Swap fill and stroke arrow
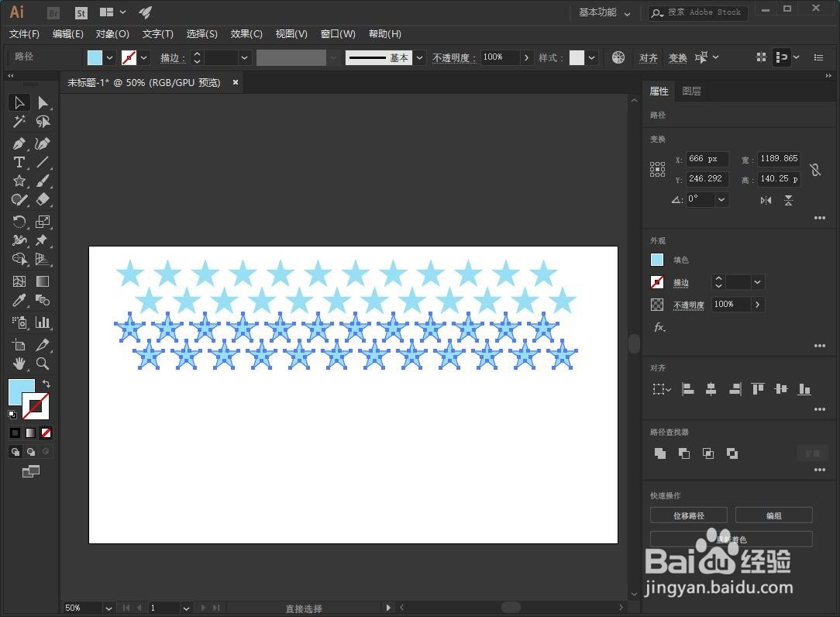Image resolution: width=840 pixels, height=617 pixels. pyautogui.click(x=46, y=384)
